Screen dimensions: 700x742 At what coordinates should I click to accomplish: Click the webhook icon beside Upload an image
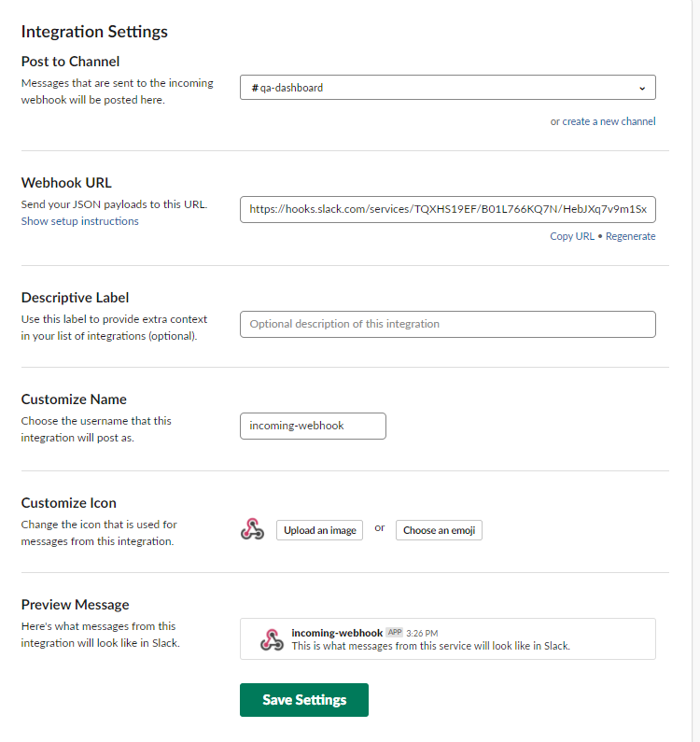tap(252, 529)
